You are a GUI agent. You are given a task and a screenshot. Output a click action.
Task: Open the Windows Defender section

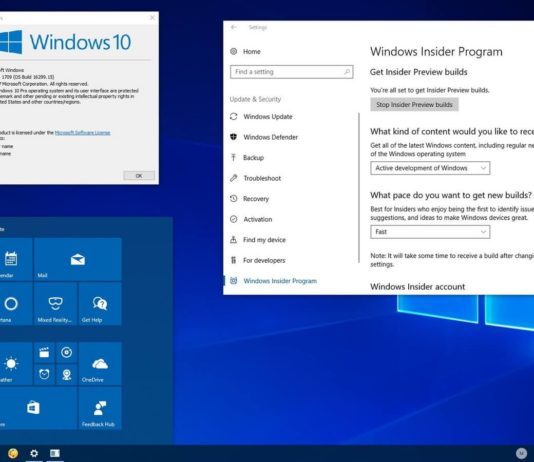(270, 137)
